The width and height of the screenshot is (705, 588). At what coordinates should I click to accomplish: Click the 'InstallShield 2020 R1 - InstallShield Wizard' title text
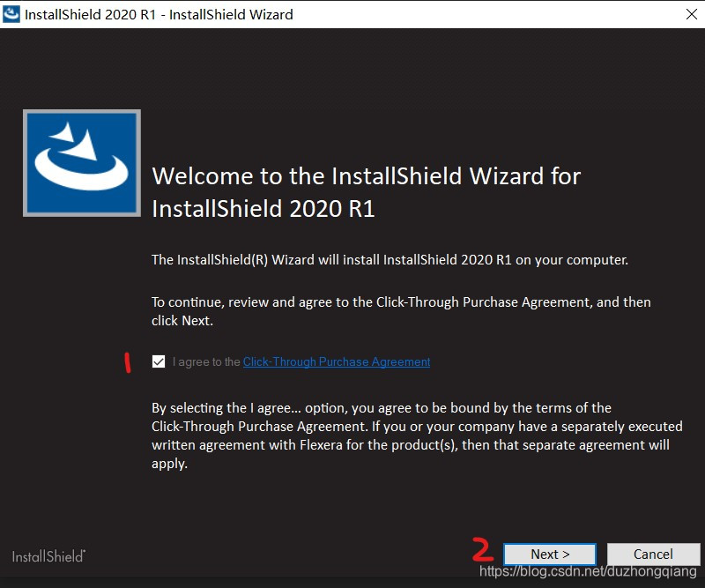click(x=159, y=14)
